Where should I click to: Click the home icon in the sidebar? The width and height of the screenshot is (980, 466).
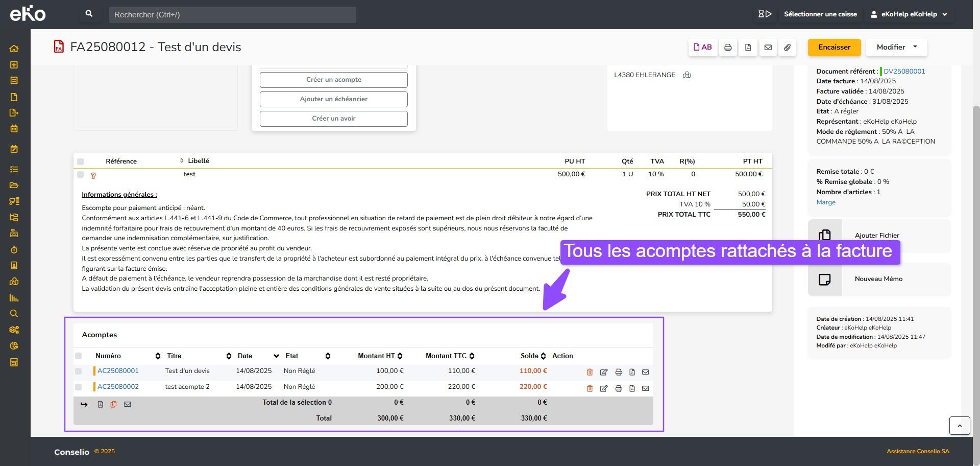(14, 49)
